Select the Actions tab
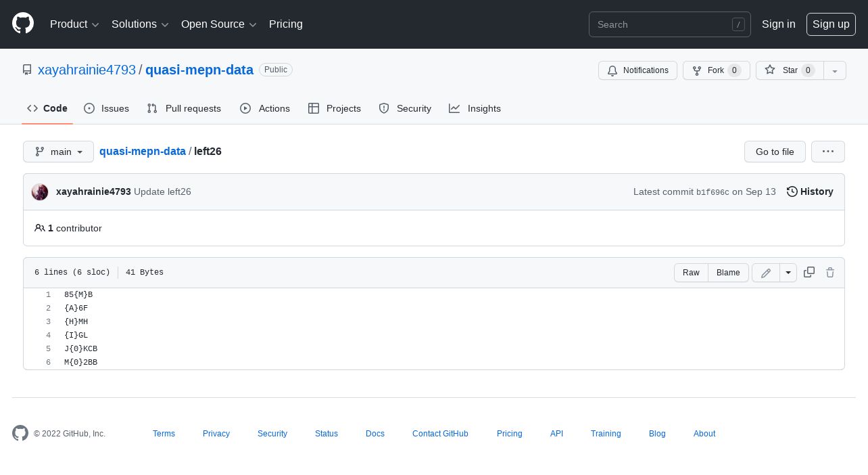The image size is (868, 475). click(265, 108)
